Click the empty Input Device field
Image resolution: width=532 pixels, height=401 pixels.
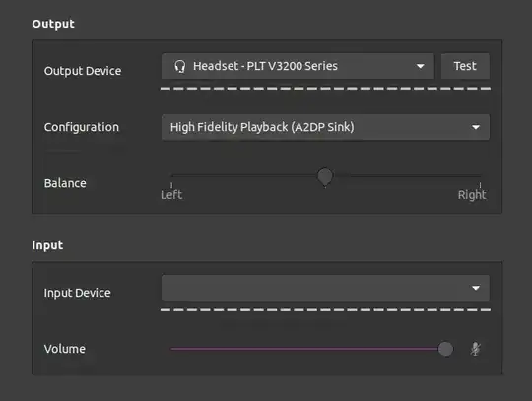[325, 288]
